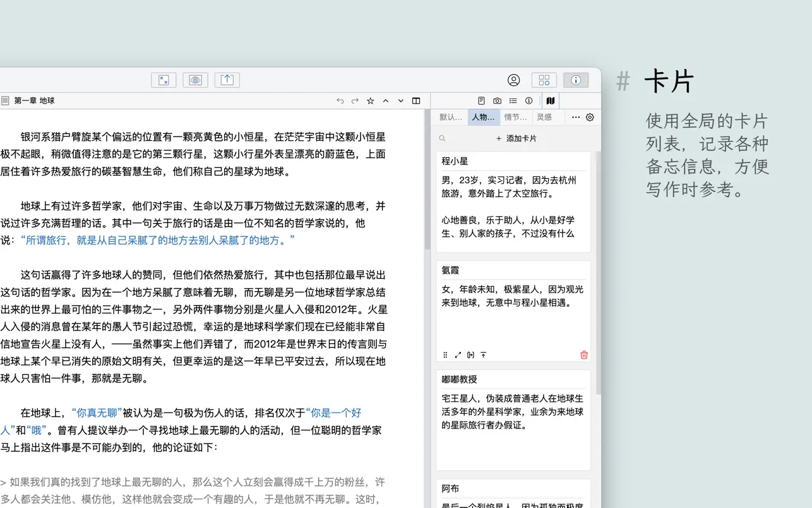Click the 阿布 card title
This screenshot has height=508, width=812.
[x=450, y=488]
